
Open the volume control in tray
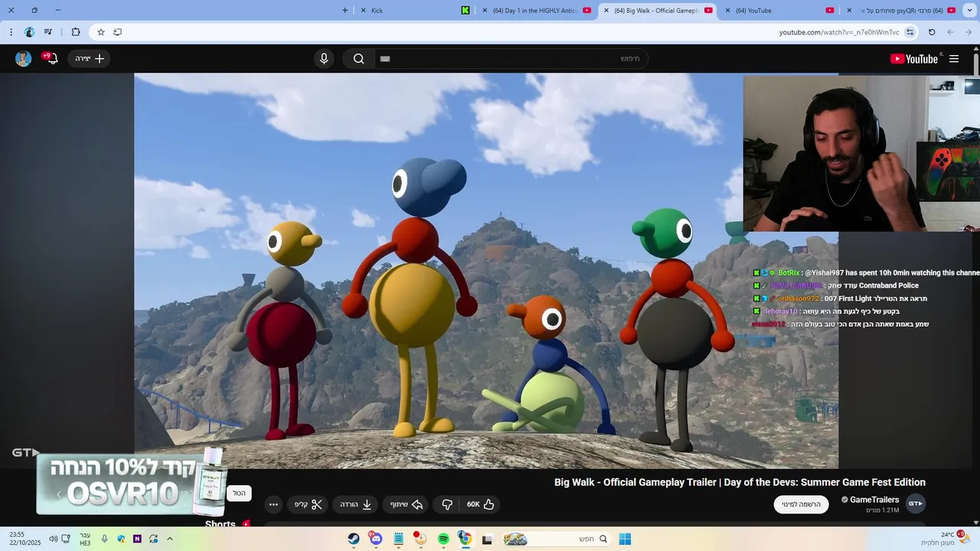[53, 539]
